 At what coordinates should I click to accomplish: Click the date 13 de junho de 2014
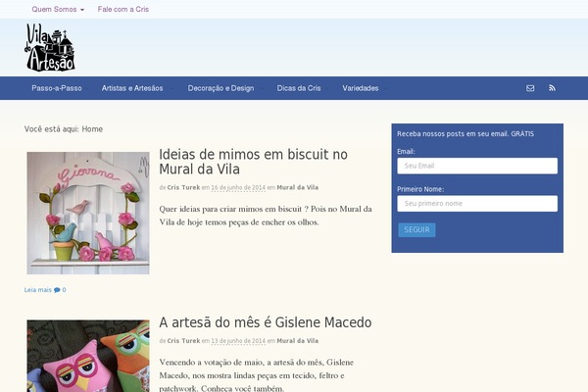pos(238,341)
